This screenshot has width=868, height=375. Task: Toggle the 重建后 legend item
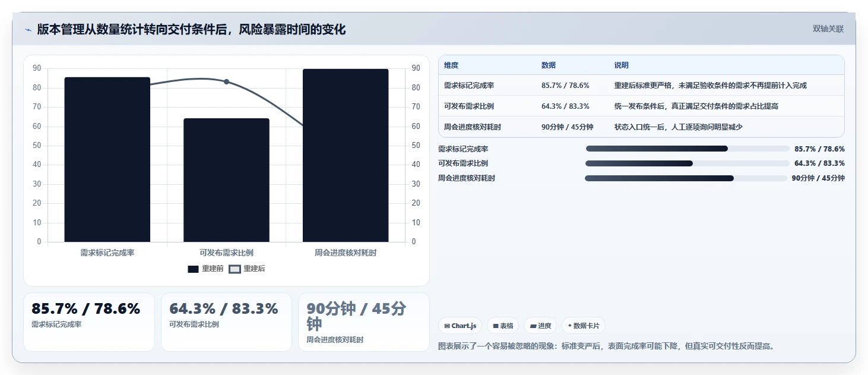[247, 269]
